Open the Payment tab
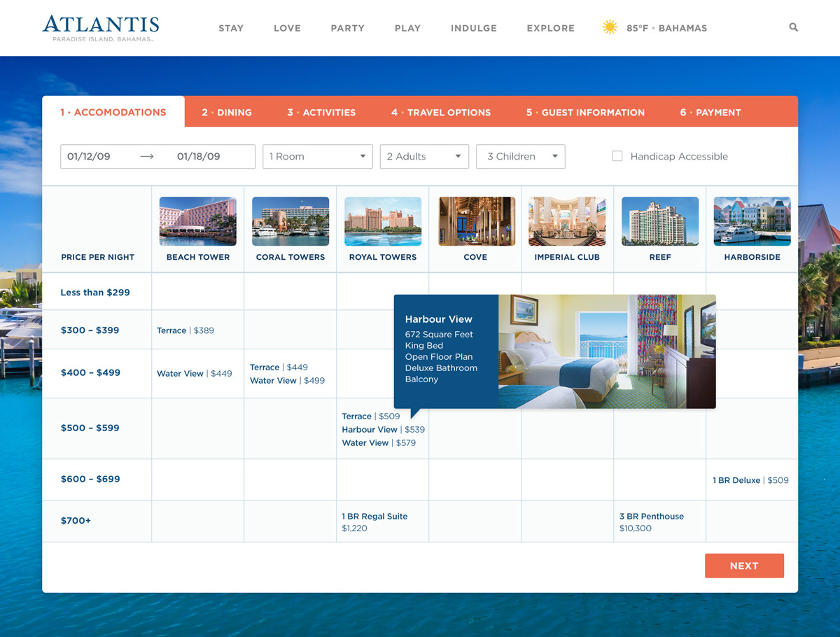Image resolution: width=840 pixels, height=637 pixels. [x=710, y=112]
